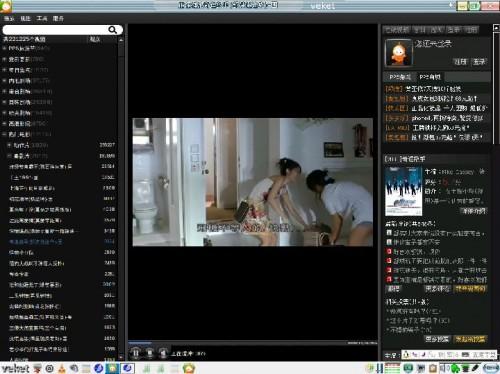The width and height of the screenshot is (500, 374).
Task: Open the 工具 menu in the menu bar
Action: (x=42, y=19)
